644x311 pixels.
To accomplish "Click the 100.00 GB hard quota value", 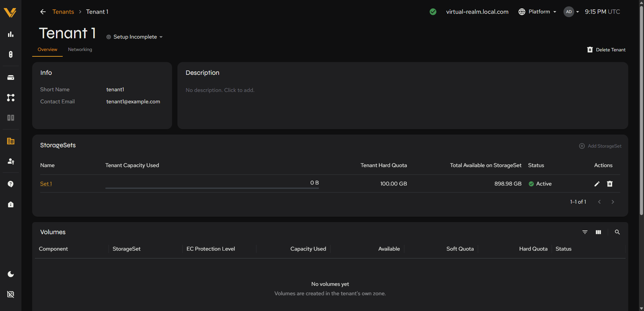I will [x=393, y=184].
